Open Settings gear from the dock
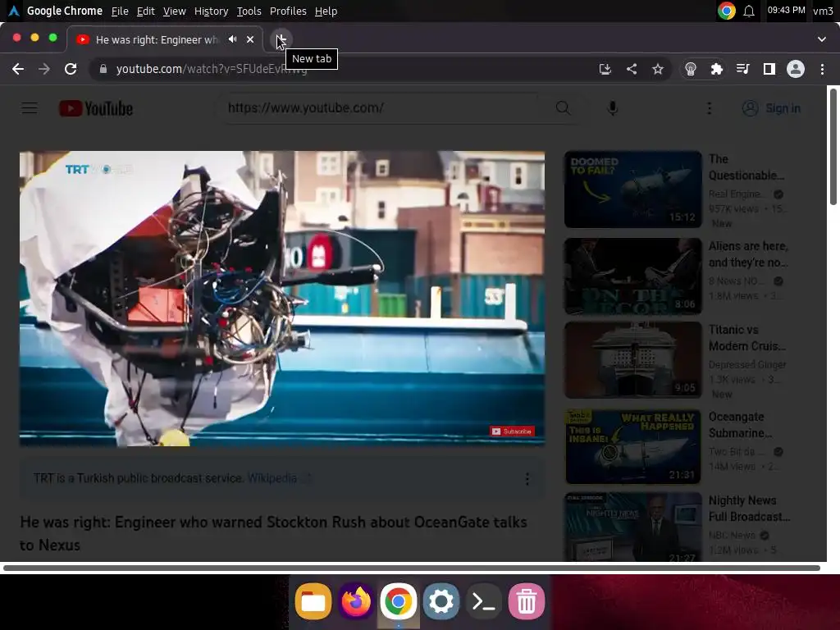840x630 pixels. pyautogui.click(x=441, y=601)
